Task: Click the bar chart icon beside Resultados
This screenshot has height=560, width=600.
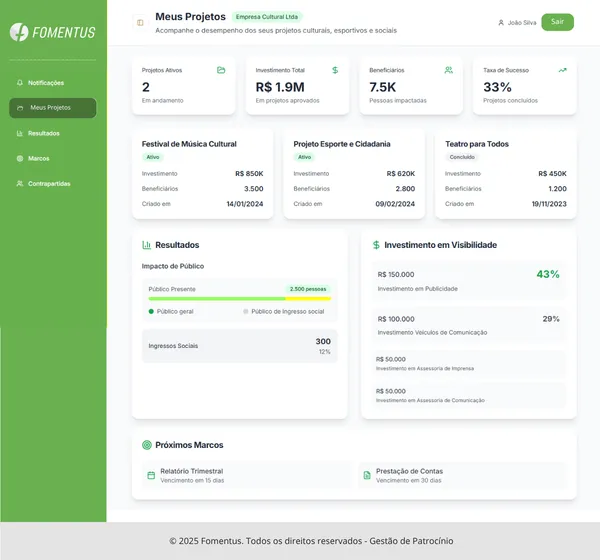Action: coord(146,245)
